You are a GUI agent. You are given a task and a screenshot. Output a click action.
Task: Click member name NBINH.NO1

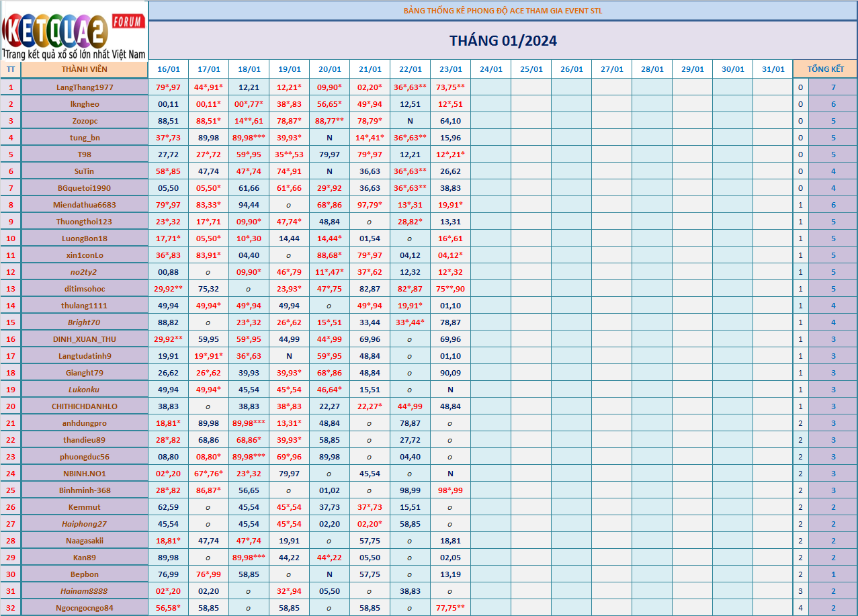tap(85, 474)
